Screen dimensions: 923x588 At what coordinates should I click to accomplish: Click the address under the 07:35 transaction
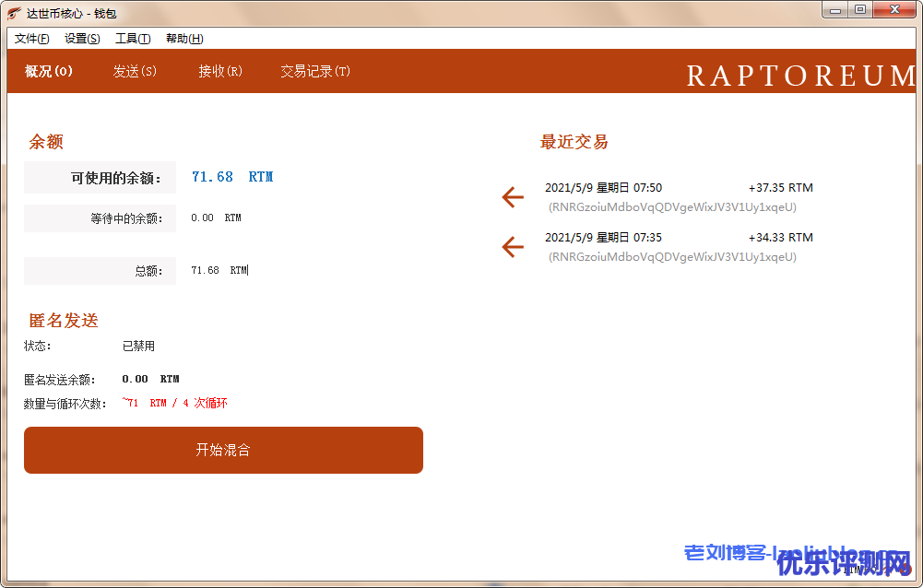(x=672, y=257)
